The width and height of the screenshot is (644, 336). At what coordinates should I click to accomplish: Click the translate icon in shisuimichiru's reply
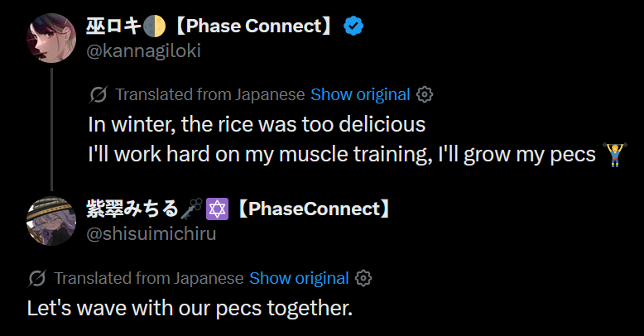[36, 278]
